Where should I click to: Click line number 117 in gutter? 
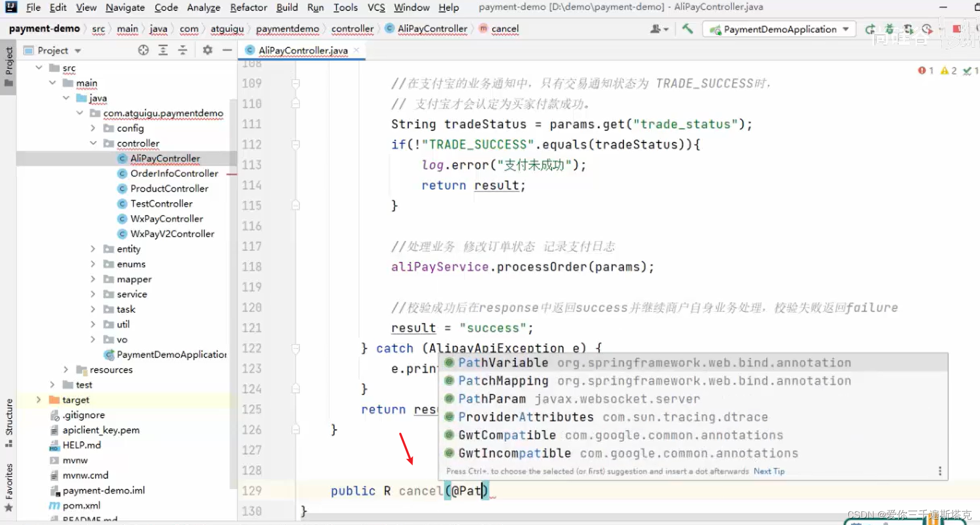[x=251, y=246]
